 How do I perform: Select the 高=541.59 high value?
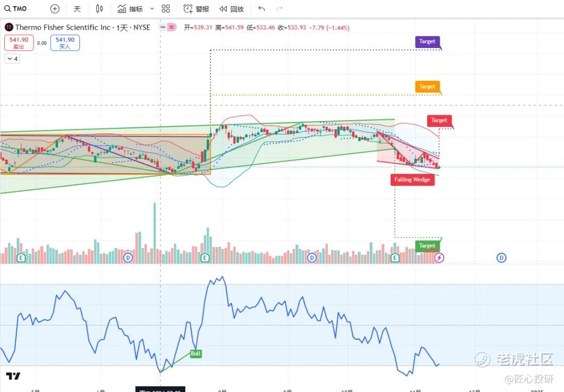point(229,28)
